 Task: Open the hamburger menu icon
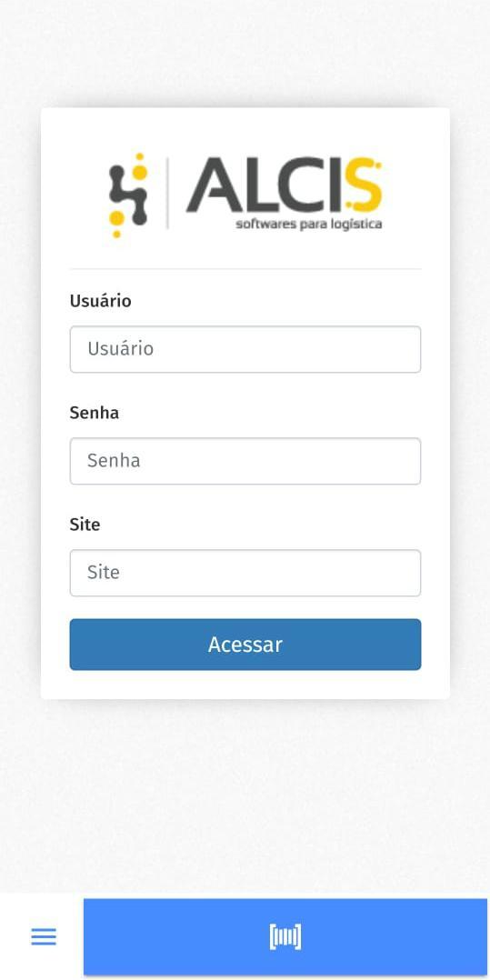click(x=44, y=936)
